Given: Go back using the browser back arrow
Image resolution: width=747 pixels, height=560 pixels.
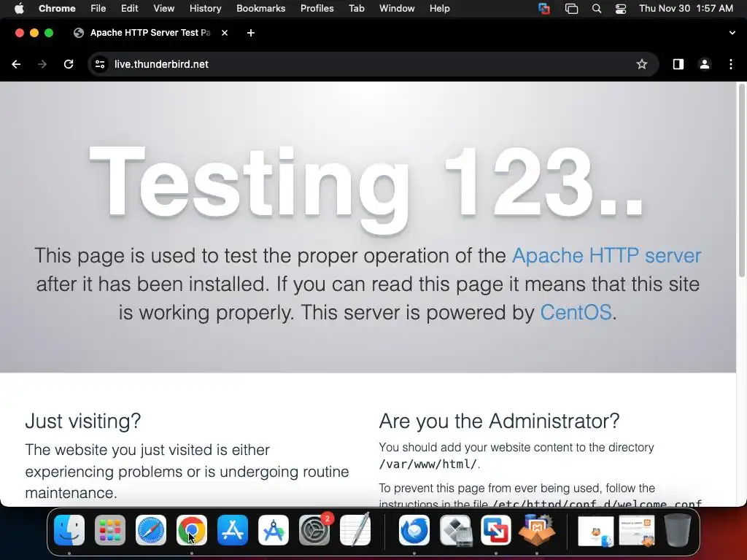Looking at the screenshot, I should pos(16,64).
